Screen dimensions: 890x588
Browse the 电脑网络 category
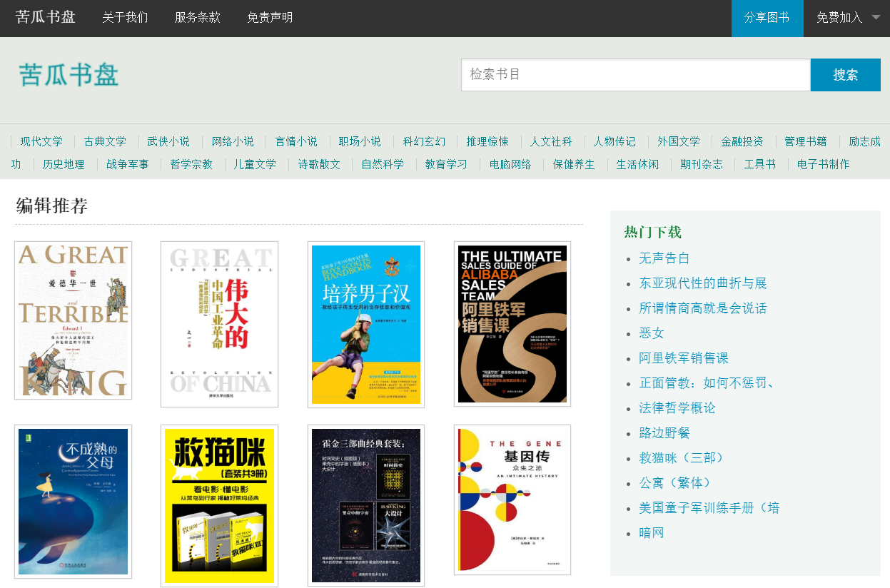click(x=510, y=164)
